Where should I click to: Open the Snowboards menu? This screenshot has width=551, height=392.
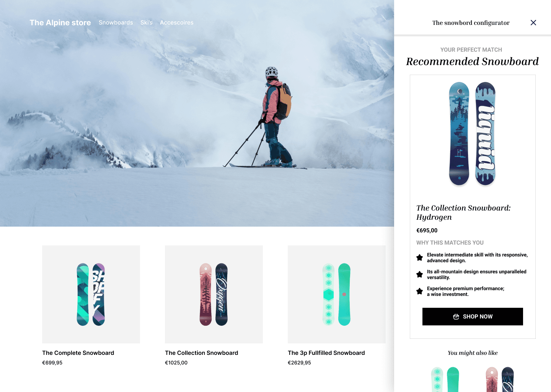tap(116, 23)
